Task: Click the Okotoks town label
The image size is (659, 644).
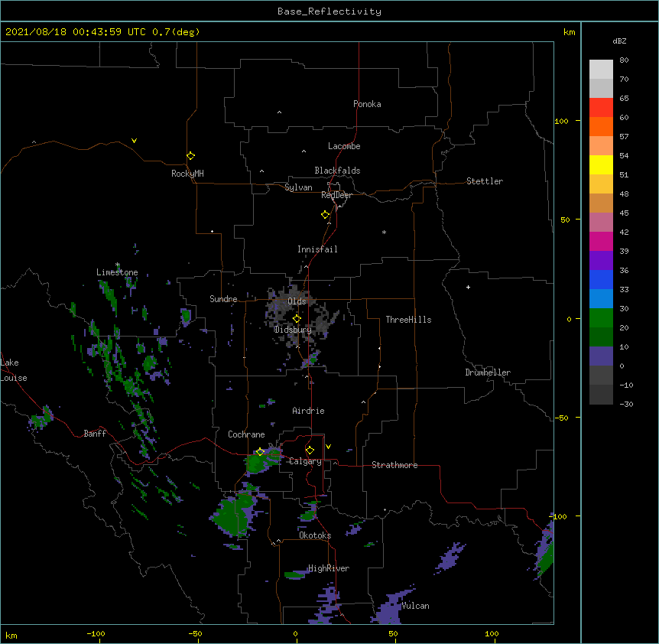Action: tap(315, 535)
